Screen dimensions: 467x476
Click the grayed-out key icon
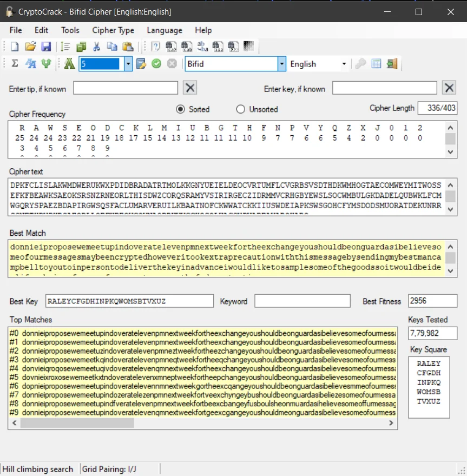tap(361, 64)
